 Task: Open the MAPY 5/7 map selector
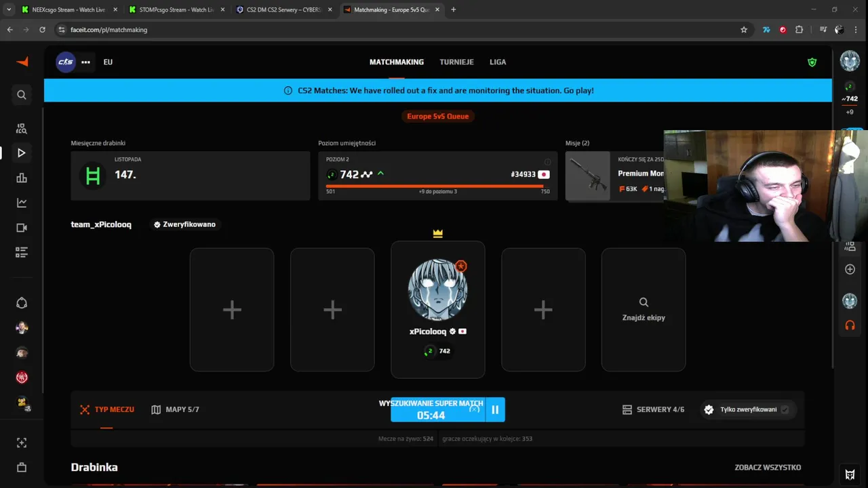pyautogui.click(x=175, y=409)
